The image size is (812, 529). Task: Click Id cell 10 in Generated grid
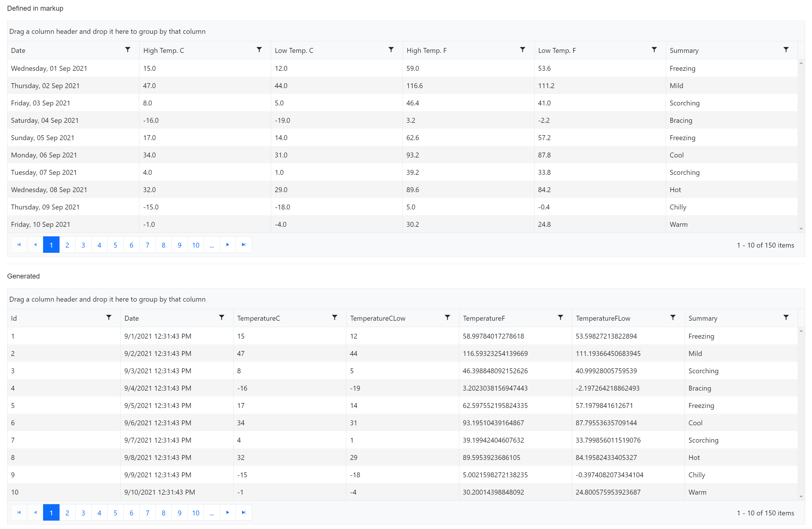[x=64, y=492]
